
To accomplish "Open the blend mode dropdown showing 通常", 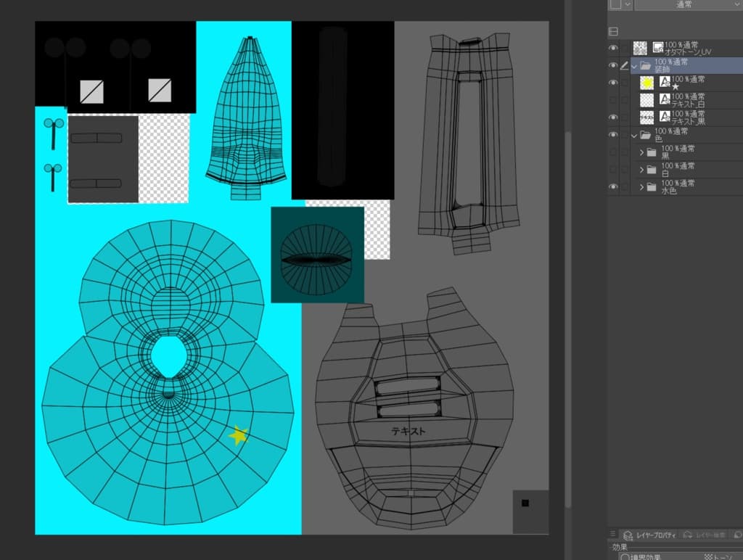I will coord(684,5).
